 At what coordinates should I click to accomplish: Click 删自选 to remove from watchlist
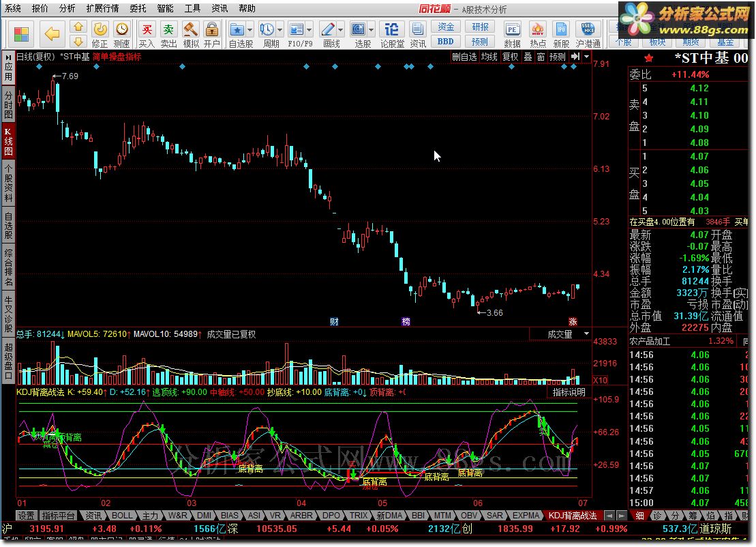pos(464,57)
